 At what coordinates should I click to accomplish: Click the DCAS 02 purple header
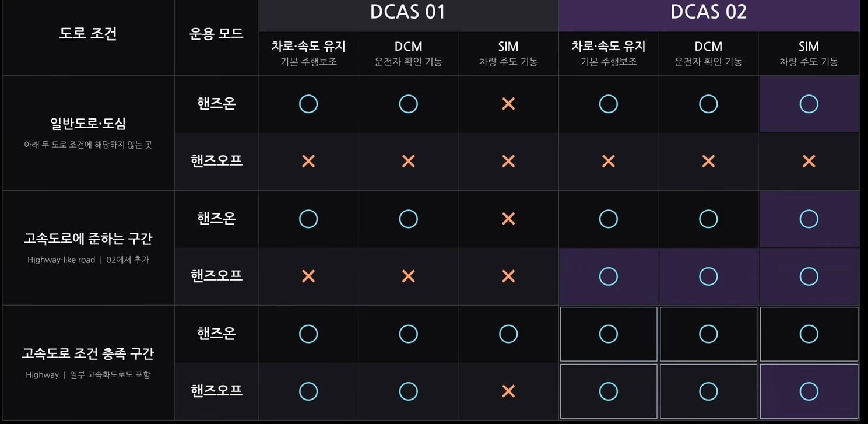709,12
